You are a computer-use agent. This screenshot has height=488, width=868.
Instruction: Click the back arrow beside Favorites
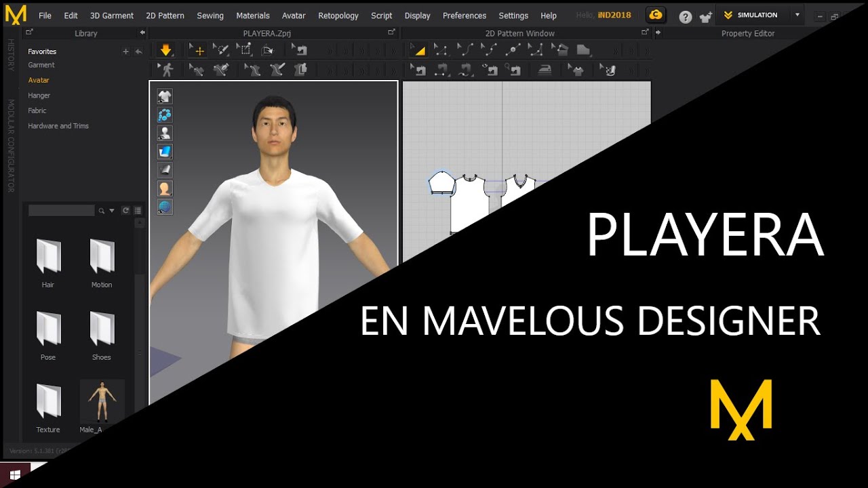(138, 52)
